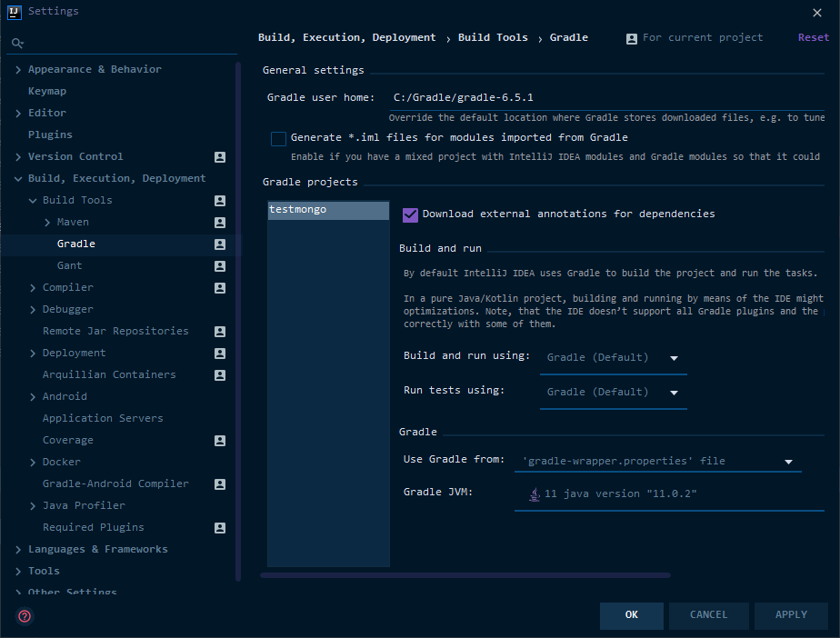Screen dimensions: 840x638
Task: Open the 'Run tests using' dropdown
Action: click(613, 393)
